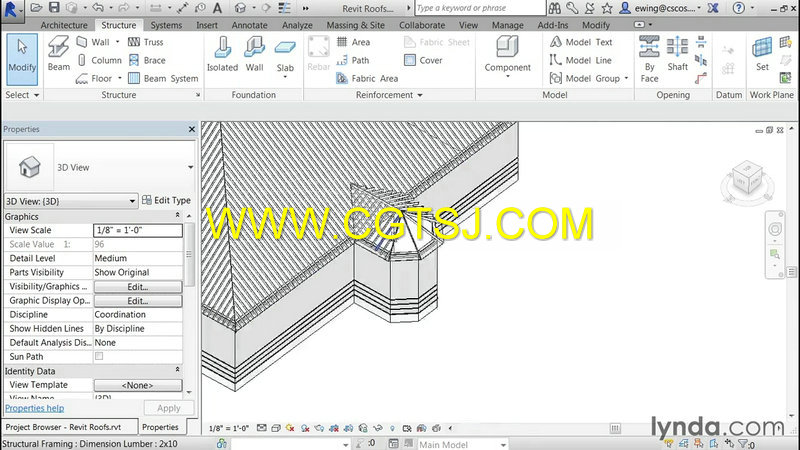The width and height of the screenshot is (800, 450).
Task: Pick the Floor tool
Action: (x=94, y=79)
